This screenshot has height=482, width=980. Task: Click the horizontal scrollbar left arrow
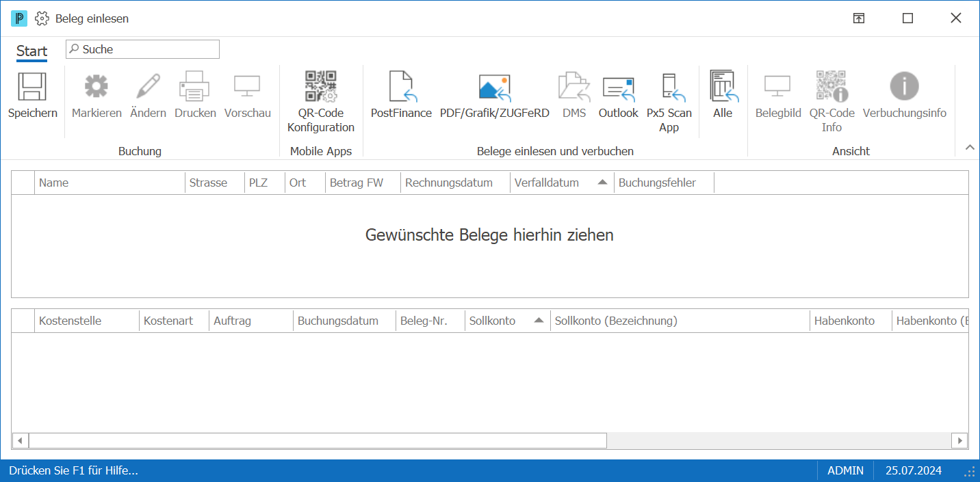coord(20,440)
